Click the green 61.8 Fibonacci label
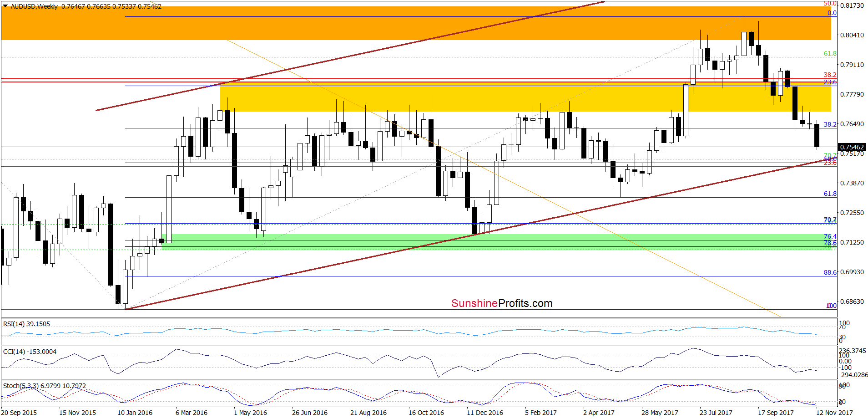868x419 pixels. point(830,53)
